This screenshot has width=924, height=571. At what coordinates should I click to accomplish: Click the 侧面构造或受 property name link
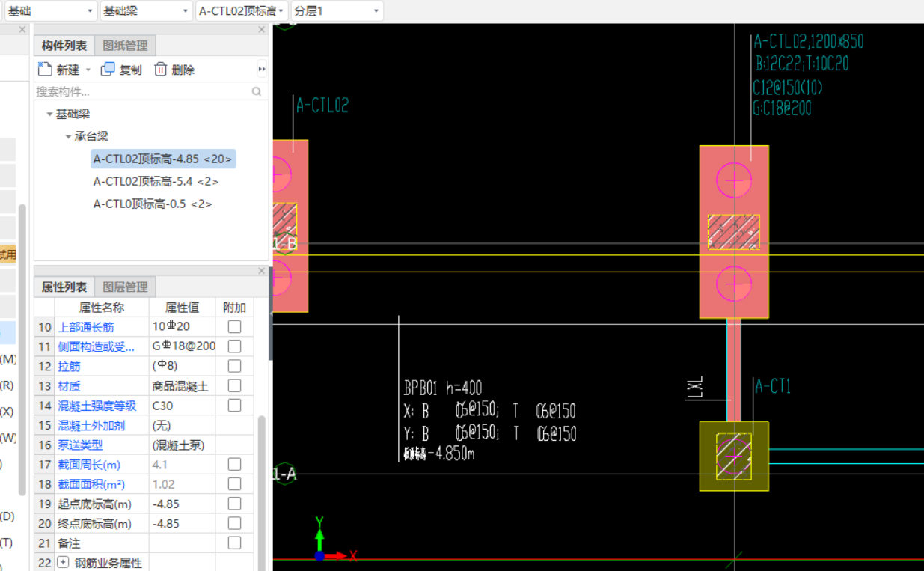[97, 346]
